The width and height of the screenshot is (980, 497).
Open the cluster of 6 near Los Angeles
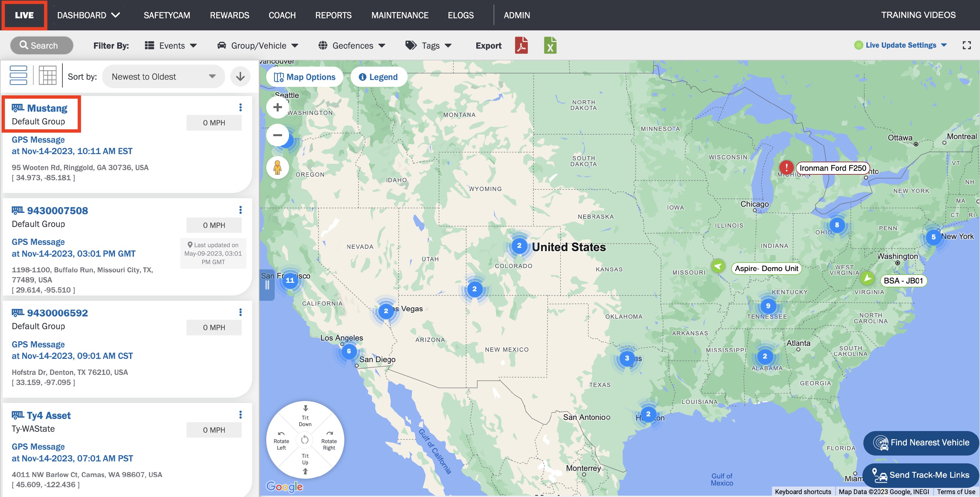(x=349, y=351)
